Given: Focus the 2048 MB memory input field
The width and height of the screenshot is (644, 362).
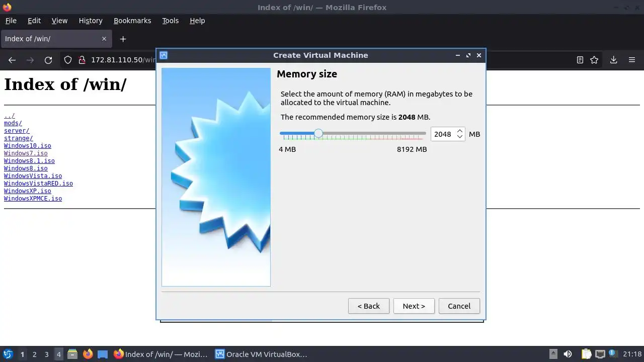Looking at the screenshot, I should (x=443, y=134).
